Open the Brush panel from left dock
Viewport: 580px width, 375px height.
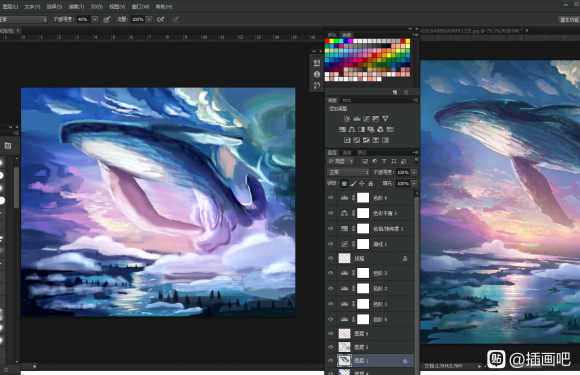click(8, 146)
